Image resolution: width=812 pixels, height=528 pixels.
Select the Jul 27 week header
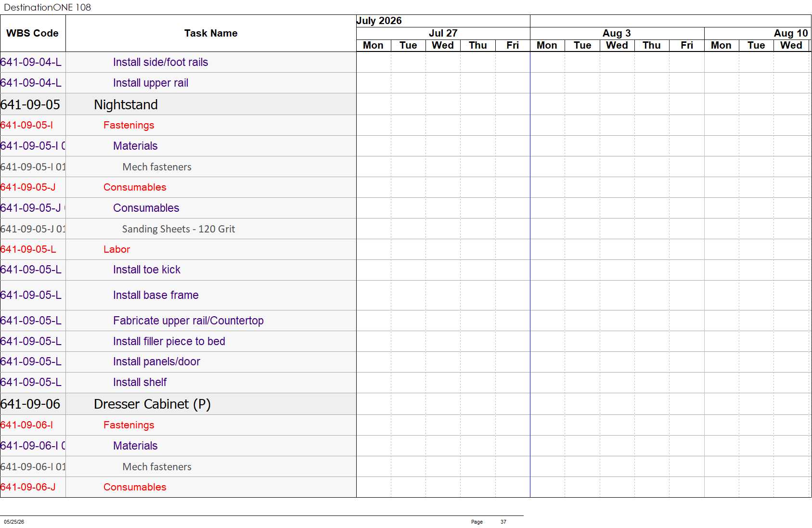443,33
